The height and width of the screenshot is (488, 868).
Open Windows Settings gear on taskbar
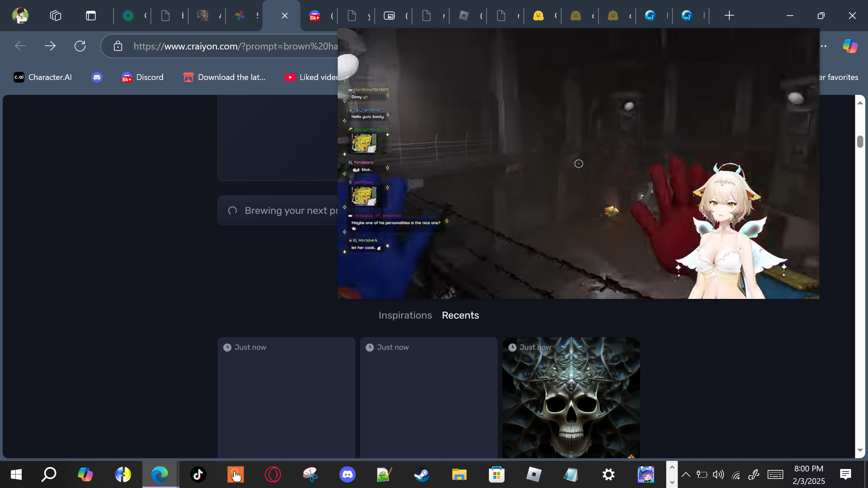coord(609,474)
